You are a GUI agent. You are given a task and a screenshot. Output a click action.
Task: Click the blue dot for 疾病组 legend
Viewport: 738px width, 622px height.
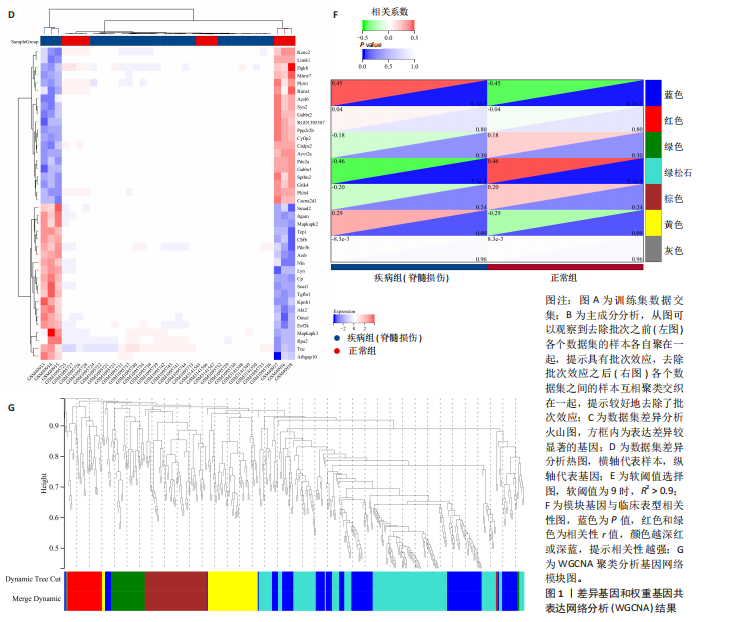[x=335, y=339]
